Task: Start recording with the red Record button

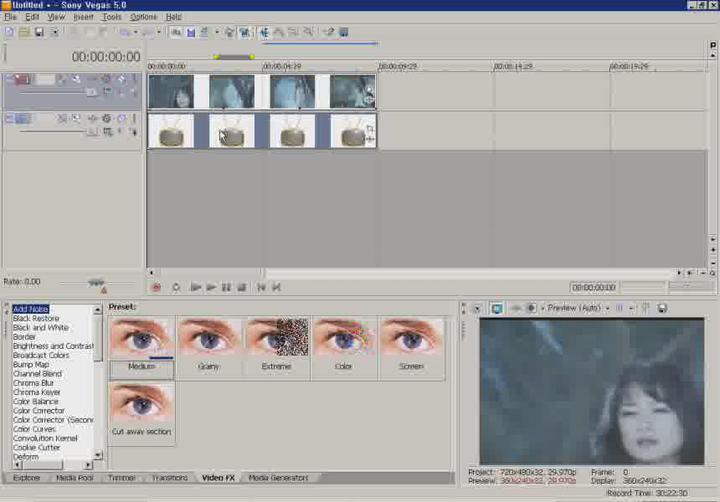Action: click(x=156, y=288)
